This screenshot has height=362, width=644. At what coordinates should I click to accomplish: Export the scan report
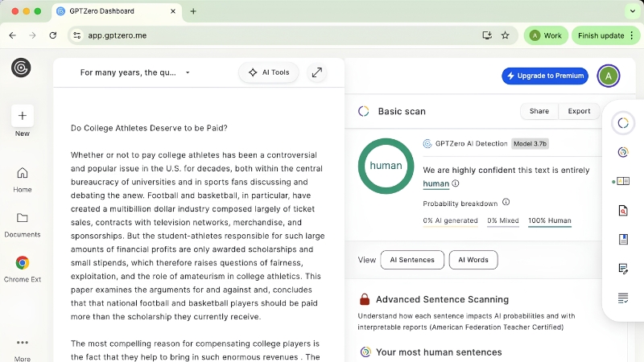[x=579, y=111]
